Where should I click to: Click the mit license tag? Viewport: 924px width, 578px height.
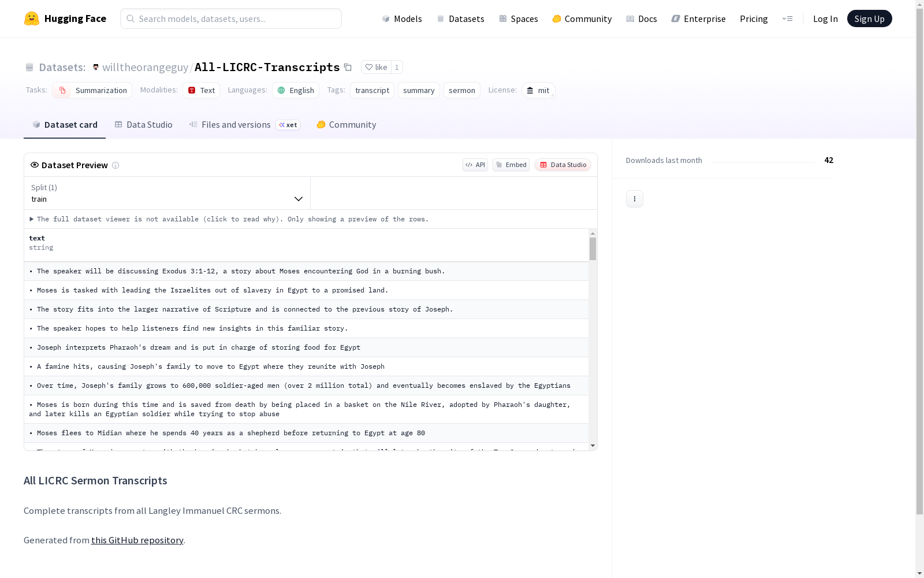point(538,90)
